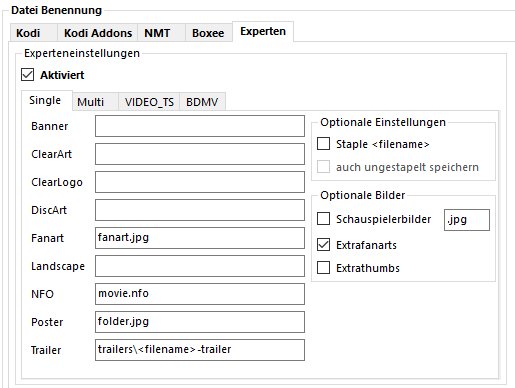The height and width of the screenshot is (388, 515).
Task: Click the DiscArt label
Action: pos(49,210)
